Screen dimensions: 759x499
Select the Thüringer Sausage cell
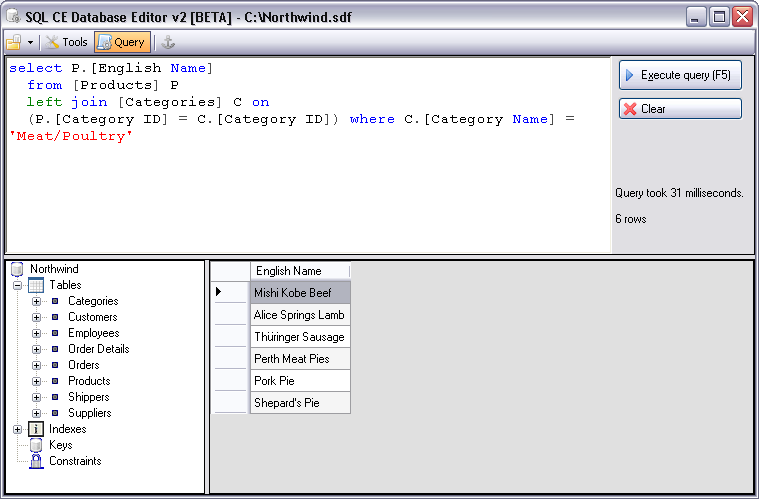pos(300,336)
